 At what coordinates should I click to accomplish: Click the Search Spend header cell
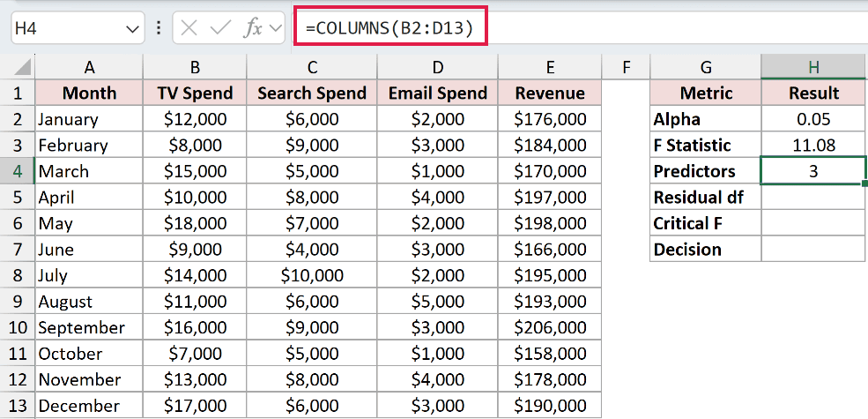pos(312,94)
